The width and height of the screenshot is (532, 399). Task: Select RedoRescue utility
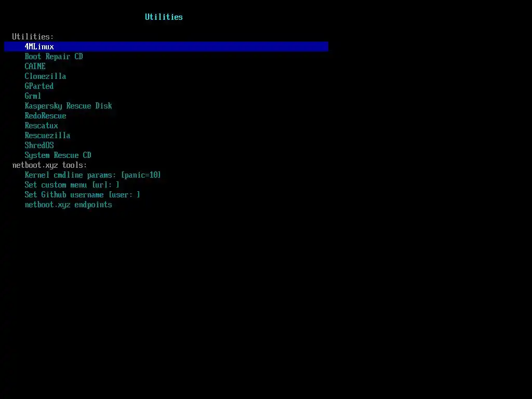[46, 115]
